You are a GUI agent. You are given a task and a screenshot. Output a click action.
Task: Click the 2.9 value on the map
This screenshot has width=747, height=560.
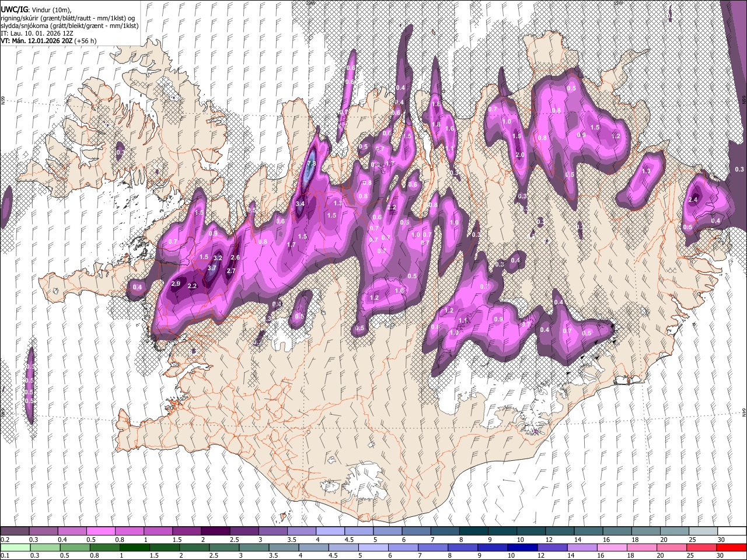(x=176, y=283)
